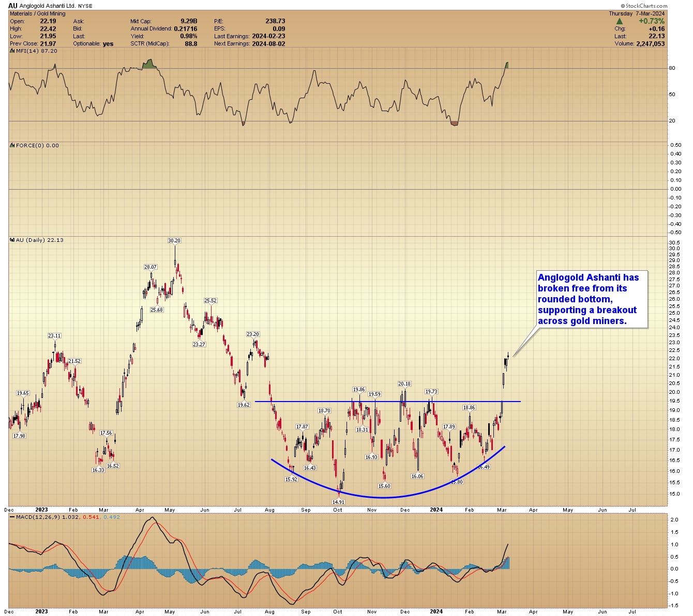Click the 15.60 price label
Viewport: 693px width, 616px height.
[x=384, y=486]
